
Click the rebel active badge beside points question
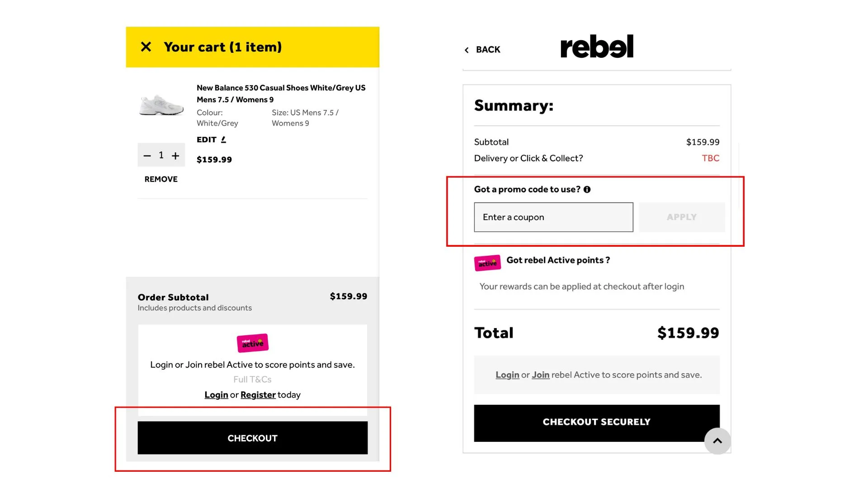tap(487, 263)
